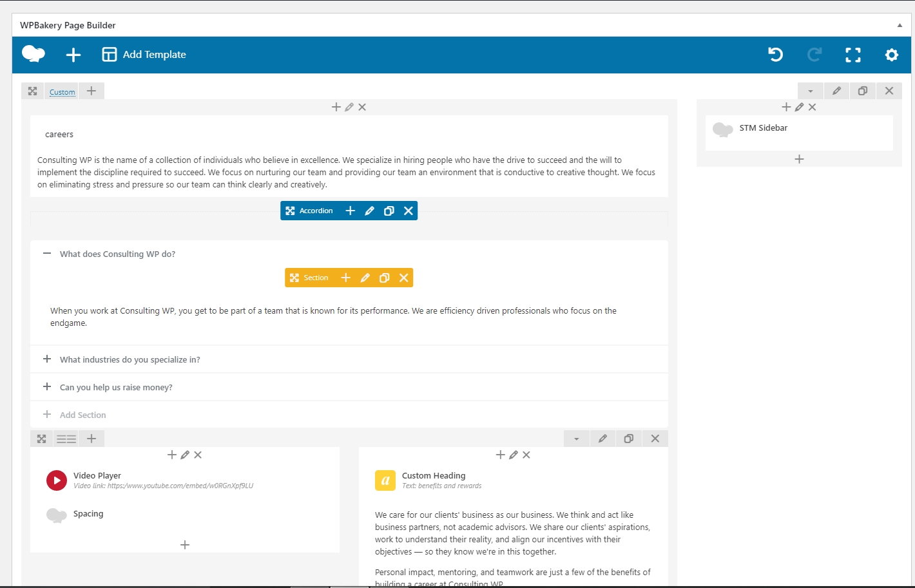915x588 pixels.
Task: Open the Custom row layout link
Action: tap(63, 92)
